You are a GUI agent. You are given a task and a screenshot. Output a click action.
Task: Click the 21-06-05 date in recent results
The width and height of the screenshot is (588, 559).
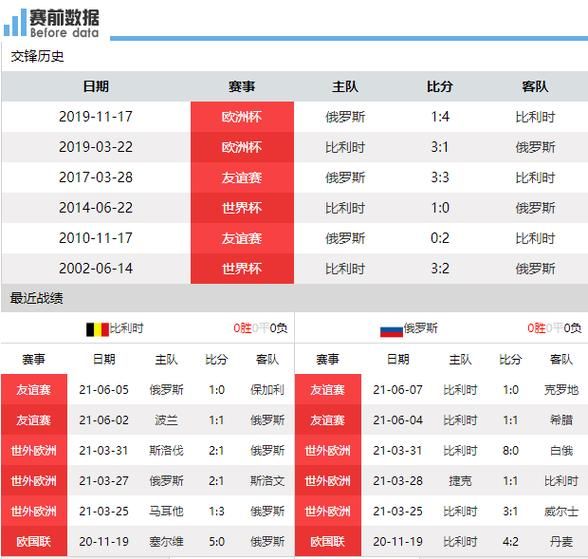coord(104,390)
